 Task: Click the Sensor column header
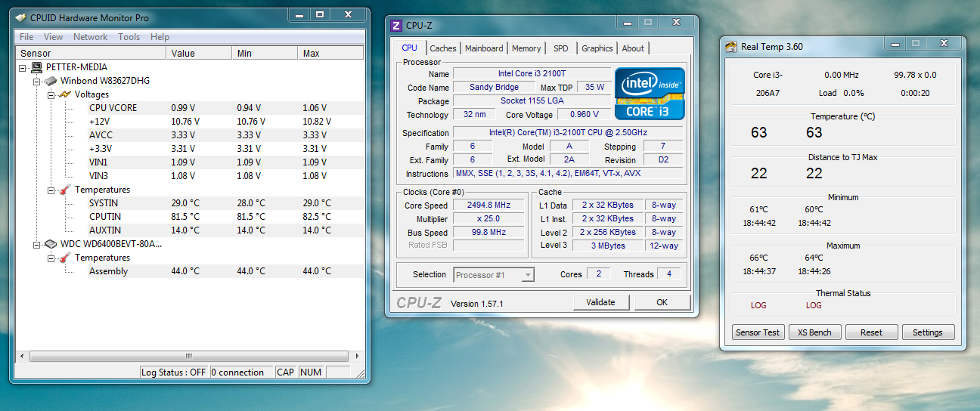[x=90, y=54]
